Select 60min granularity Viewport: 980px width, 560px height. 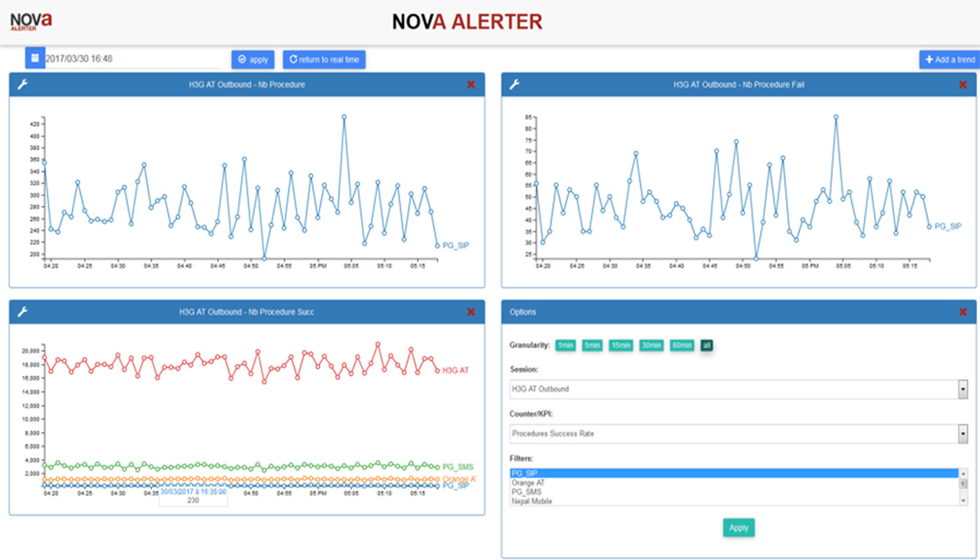click(x=682, y=345)
